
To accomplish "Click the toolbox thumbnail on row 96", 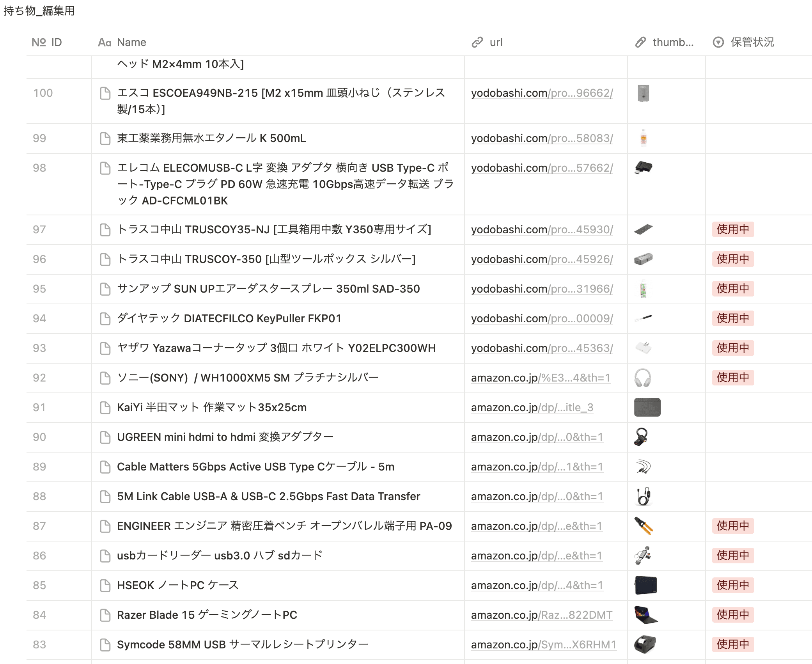I will [644, 259].
